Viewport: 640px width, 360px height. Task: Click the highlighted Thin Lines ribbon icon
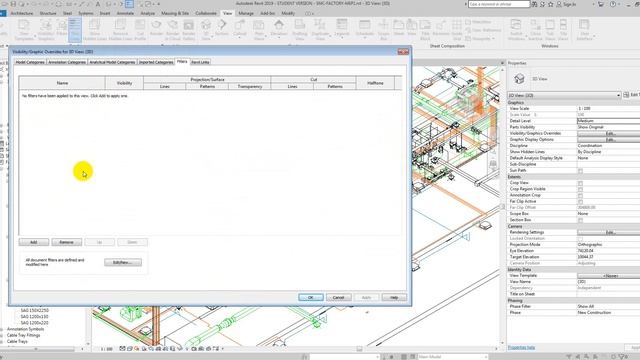(75, 30)
